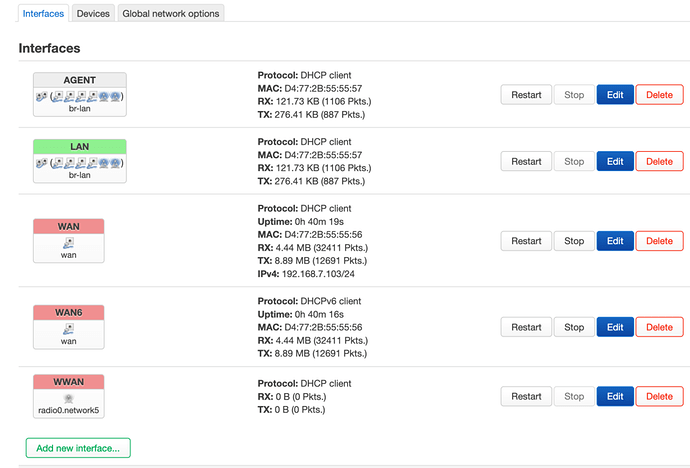The image size is (690, 468).
Task: Click the bridge icon in the AGENT box
Action: coord(41,96)
